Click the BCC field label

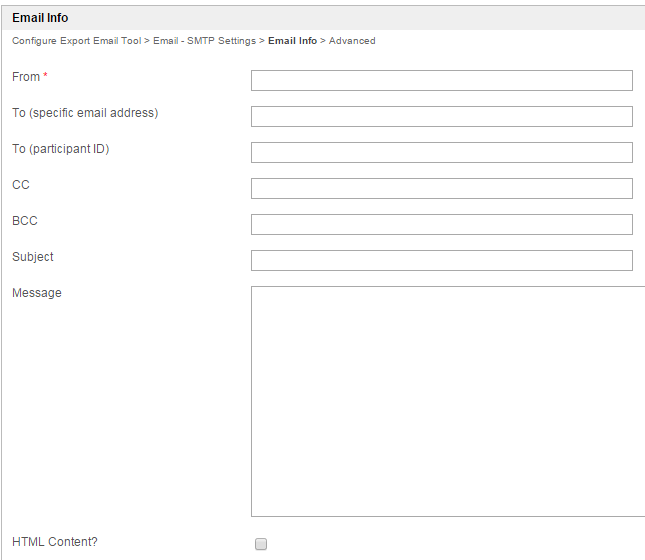click(x=25, y=221)
